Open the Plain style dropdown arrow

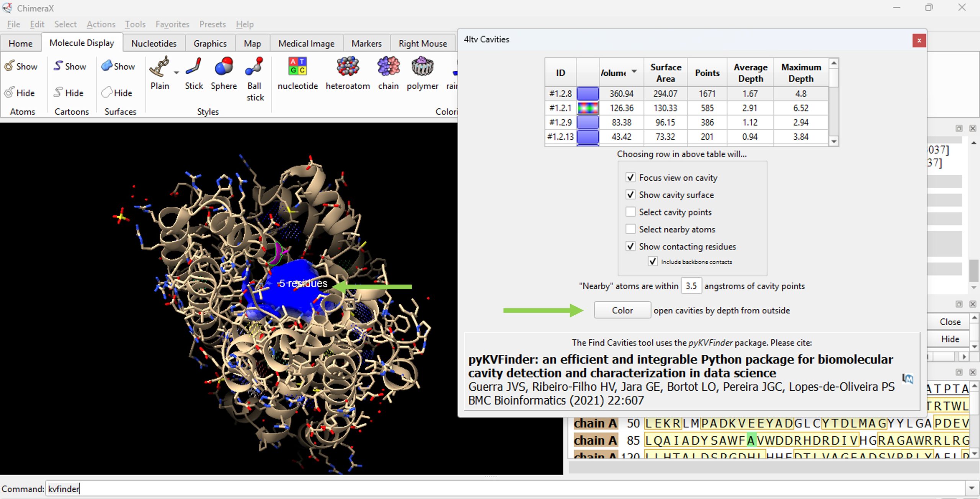[176, 72]
